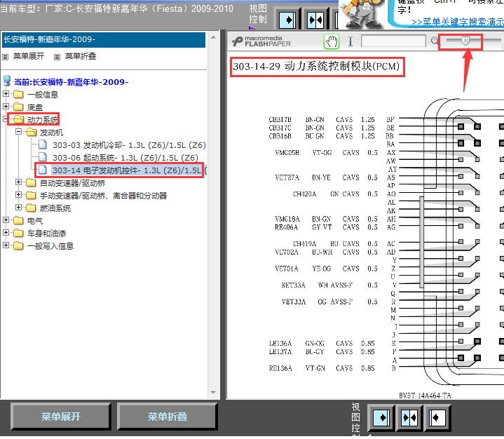The image size is (504, 439).
Task: Click the bottom left-arrow view control button
Action: point(437,417)
